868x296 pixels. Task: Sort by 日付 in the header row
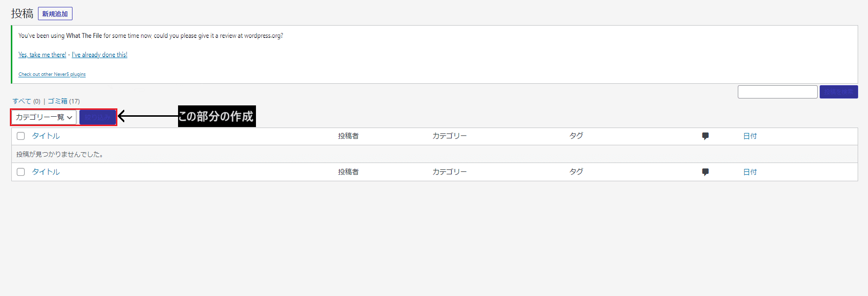tap(750, 136)
